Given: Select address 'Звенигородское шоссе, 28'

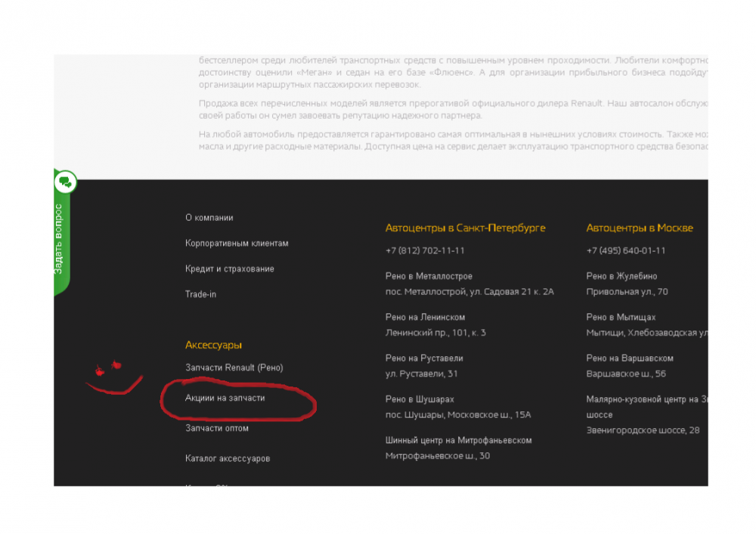Looking at the screenshot, I should click(643, 430).
